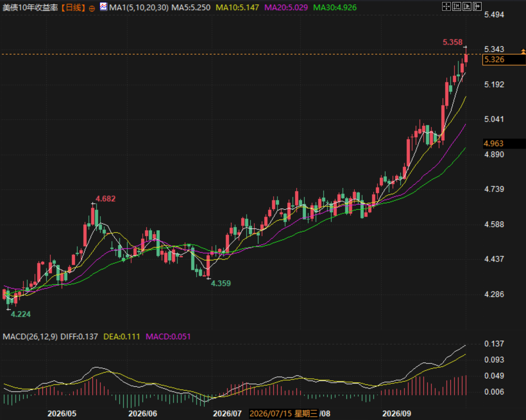Click the 5.041 price axis value

[x=494, y=119]
